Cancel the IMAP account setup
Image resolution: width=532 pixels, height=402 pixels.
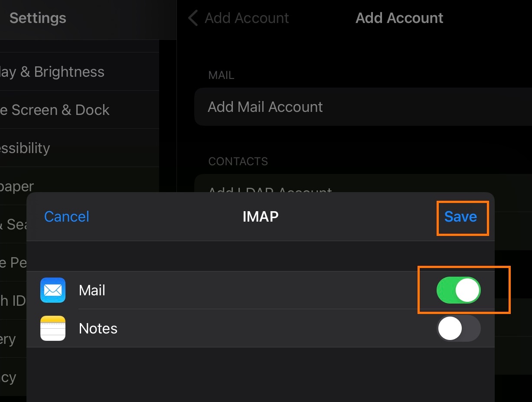66,217
